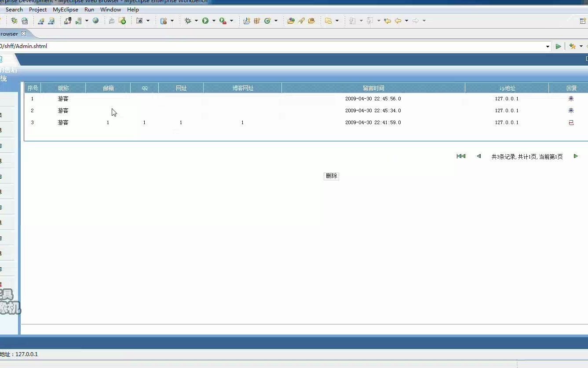The height and width of the screenshot is (368, 588).
Task: Click IP 127.0.0.1 in row 2
Action: (507, 110)
